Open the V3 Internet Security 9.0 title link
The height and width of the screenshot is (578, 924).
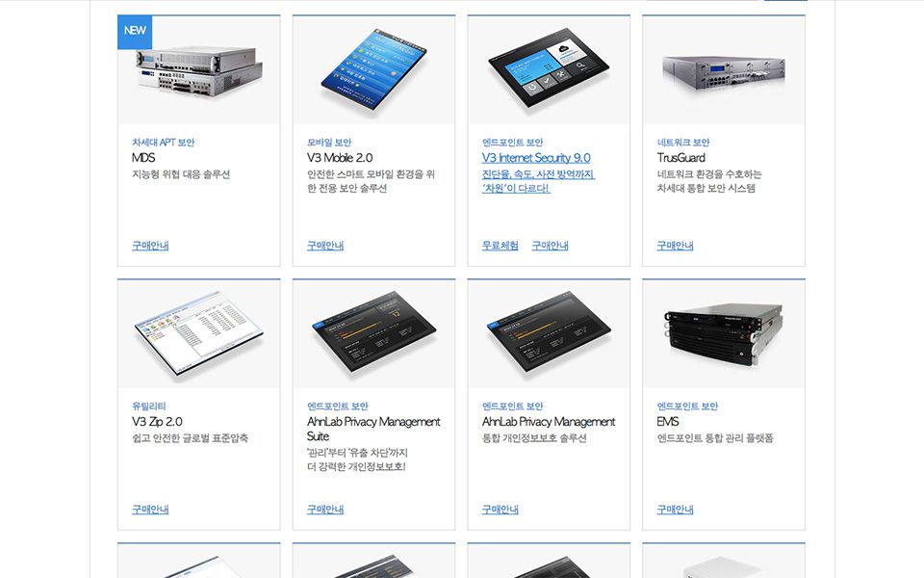coord(536,157)
